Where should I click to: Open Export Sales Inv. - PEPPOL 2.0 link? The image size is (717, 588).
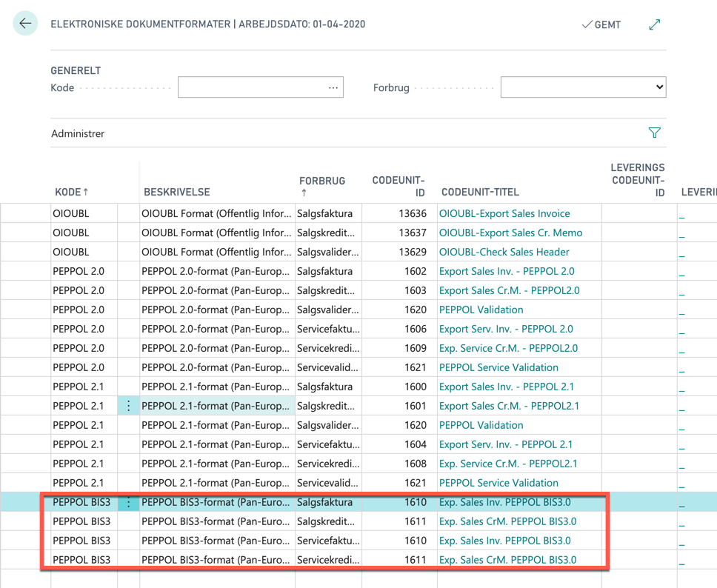pyautogui.click(x=507, y=271)
